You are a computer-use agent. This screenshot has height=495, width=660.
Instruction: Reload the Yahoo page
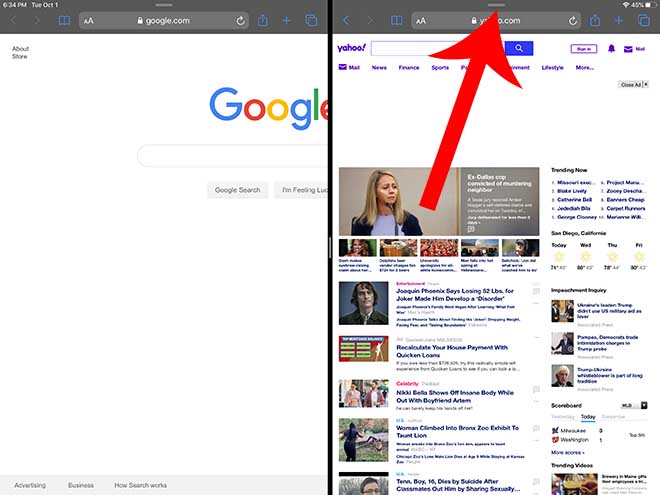(573, 20)
